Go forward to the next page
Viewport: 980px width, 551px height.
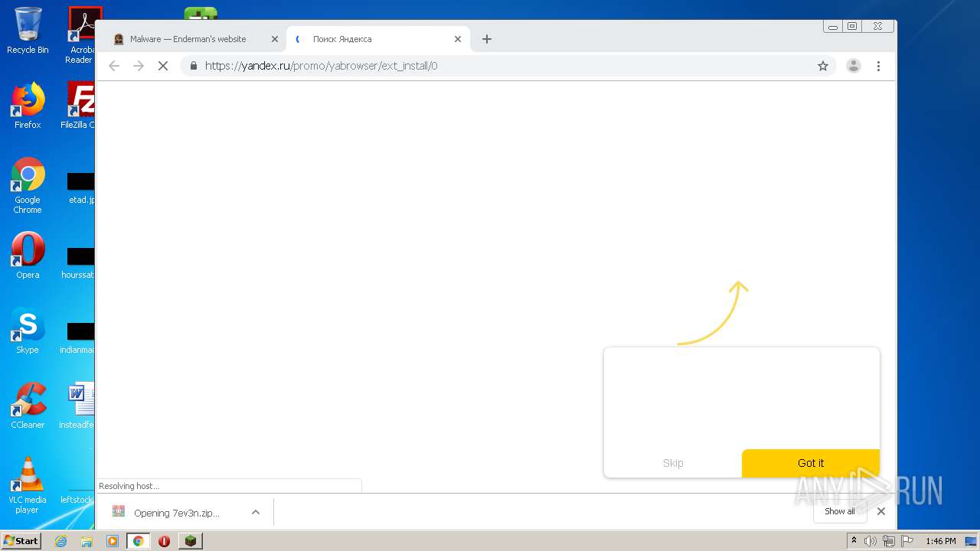point(139,66)
